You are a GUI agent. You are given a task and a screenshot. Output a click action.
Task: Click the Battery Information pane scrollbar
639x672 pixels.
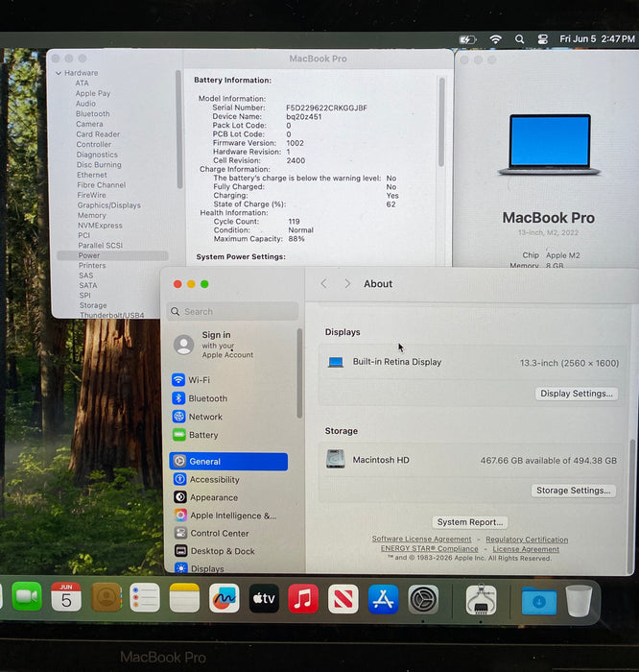pyautogui.click(x=441, y=122)
